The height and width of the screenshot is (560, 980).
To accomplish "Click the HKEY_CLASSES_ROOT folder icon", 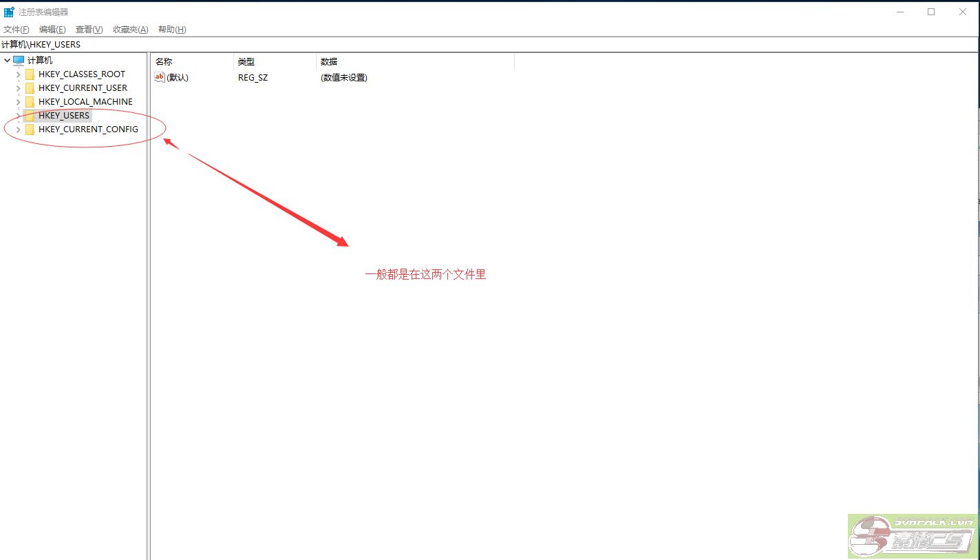I will [x=30, y=74].
